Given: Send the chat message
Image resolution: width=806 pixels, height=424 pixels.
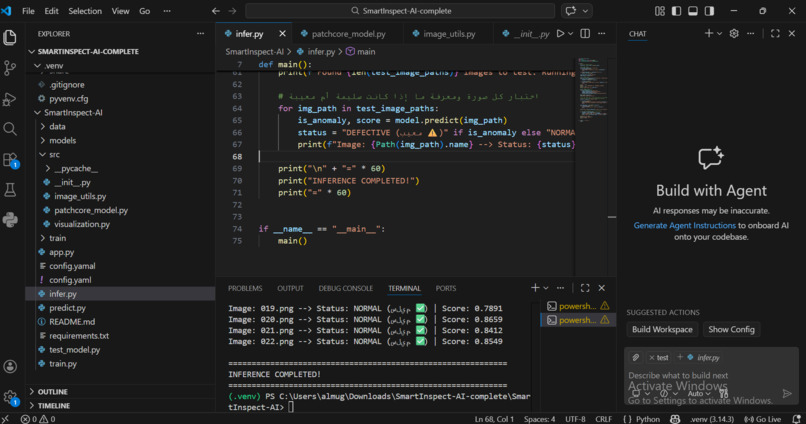Looking at the screenshot, I should click(x=787, y=394).
